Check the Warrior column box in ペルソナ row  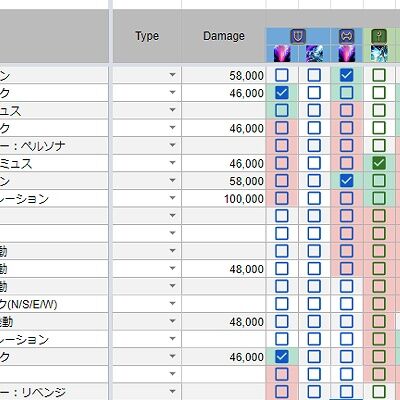point(346,145)
